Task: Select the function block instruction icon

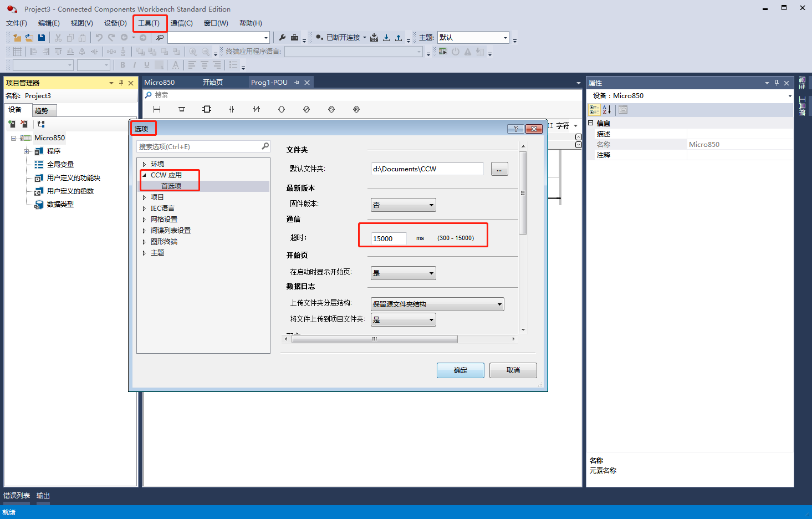Action: click(x=207, y=109)
